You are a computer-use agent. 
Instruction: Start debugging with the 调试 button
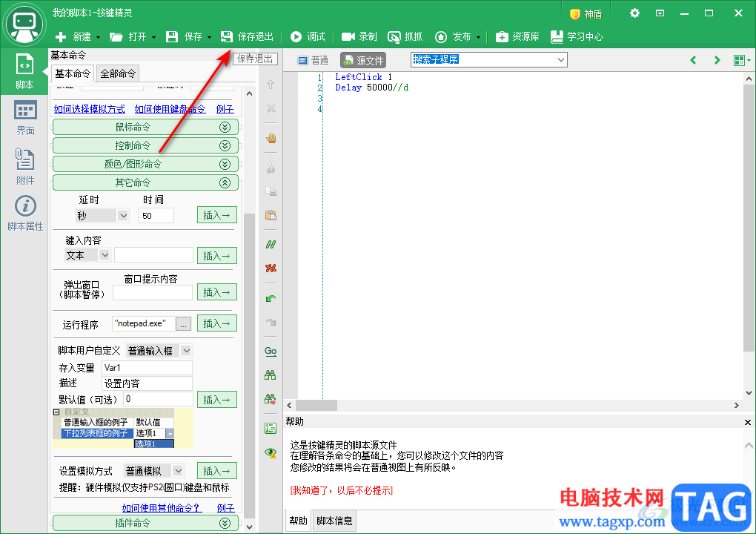click(x=308, y=36)
